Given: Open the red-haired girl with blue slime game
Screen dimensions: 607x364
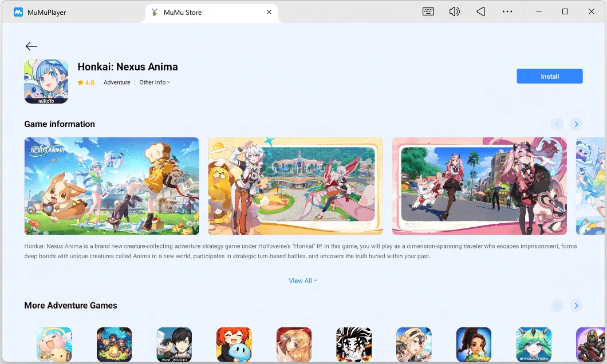Looking at the screenshot, I should click(234, 345).
